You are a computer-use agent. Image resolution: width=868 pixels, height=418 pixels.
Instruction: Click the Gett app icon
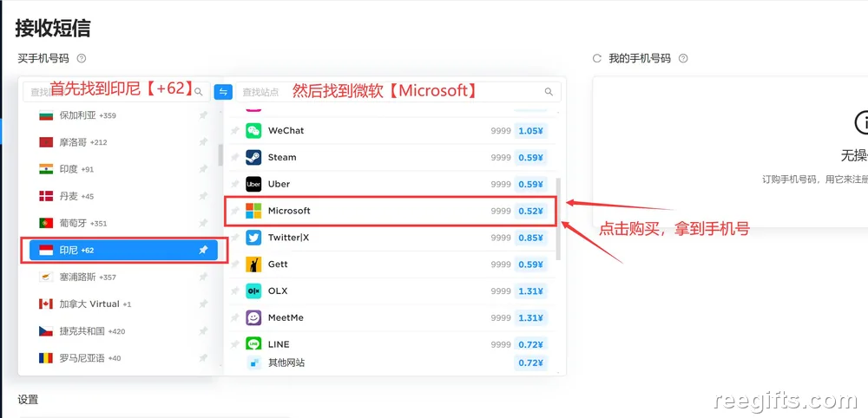point(253,265)
